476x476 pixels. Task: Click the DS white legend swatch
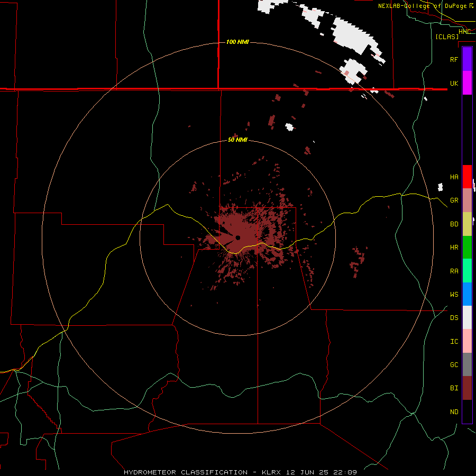[x=467, y=317]
